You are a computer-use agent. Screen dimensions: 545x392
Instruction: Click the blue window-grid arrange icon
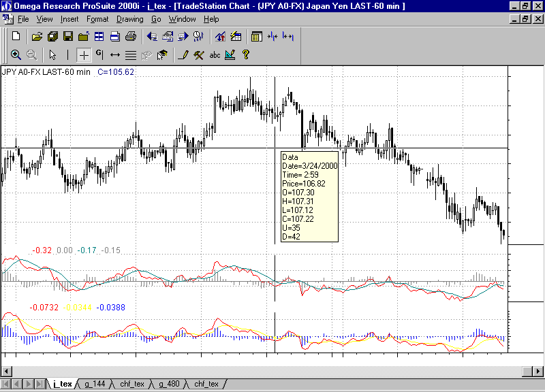(99, 37)
